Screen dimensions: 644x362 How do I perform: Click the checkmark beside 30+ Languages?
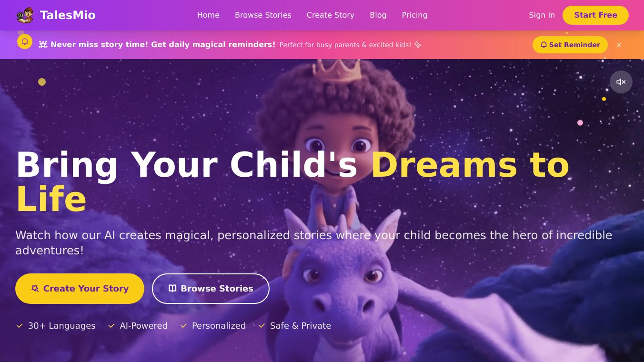point(20,326)
